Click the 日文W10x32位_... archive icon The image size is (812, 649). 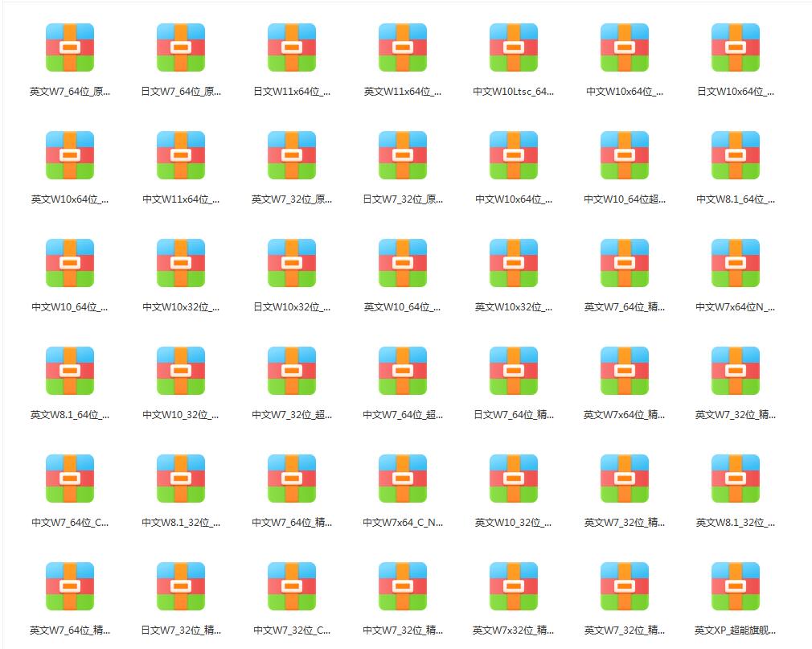[292, 263]
